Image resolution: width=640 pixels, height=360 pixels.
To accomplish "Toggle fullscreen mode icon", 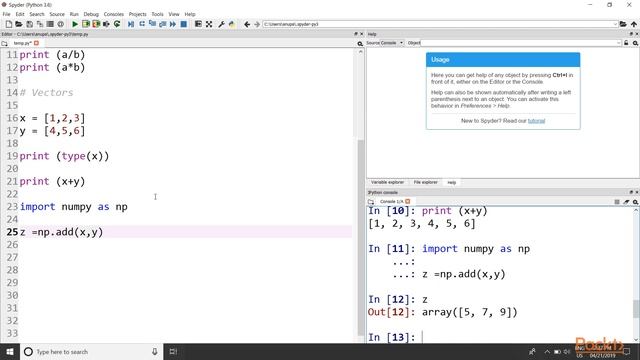I will point(209,24).
